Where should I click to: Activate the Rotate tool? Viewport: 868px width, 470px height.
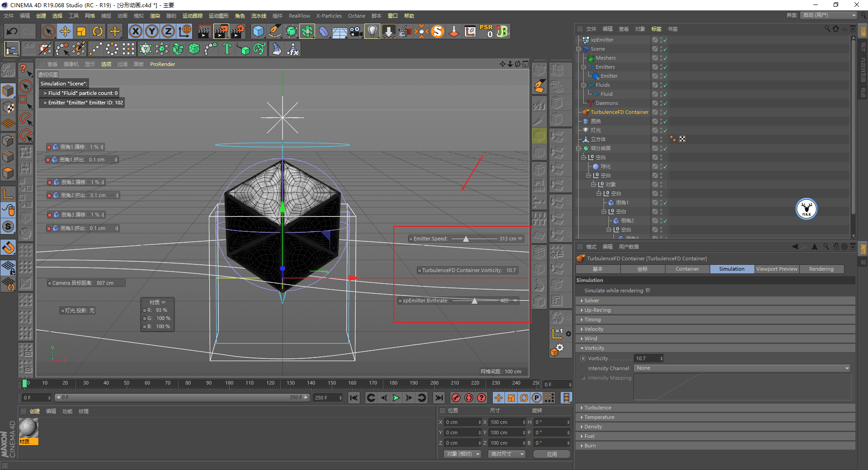98,31
